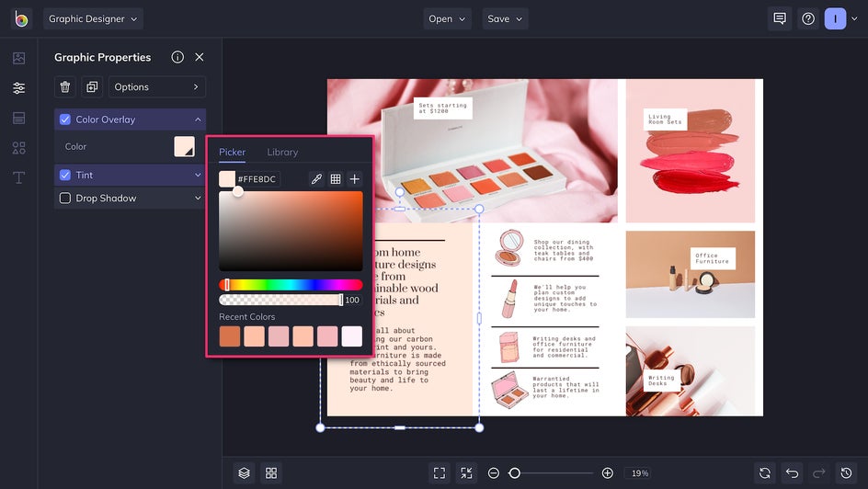Screen dimensions: 868x489
Task: Switch to the Picker tab
Action: [x=232, y=152]
